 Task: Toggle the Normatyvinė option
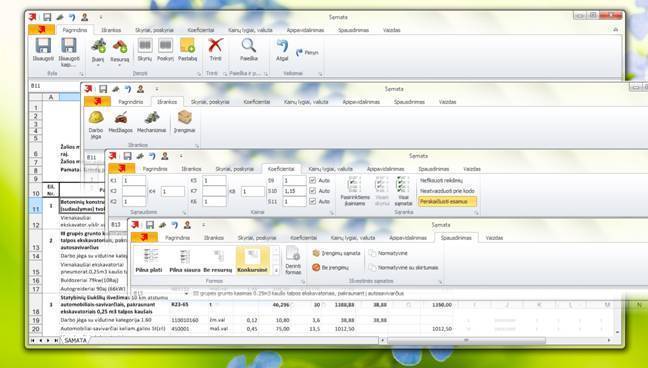pyautogui.click(x=388, y=253)
